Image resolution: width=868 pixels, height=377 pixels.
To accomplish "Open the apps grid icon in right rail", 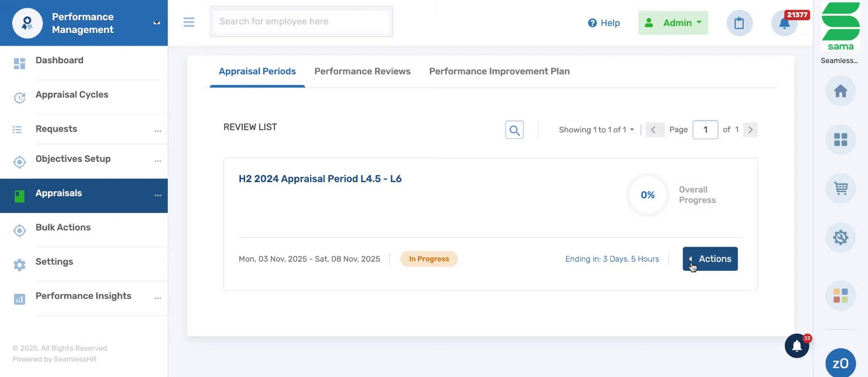I will point(840,140).
